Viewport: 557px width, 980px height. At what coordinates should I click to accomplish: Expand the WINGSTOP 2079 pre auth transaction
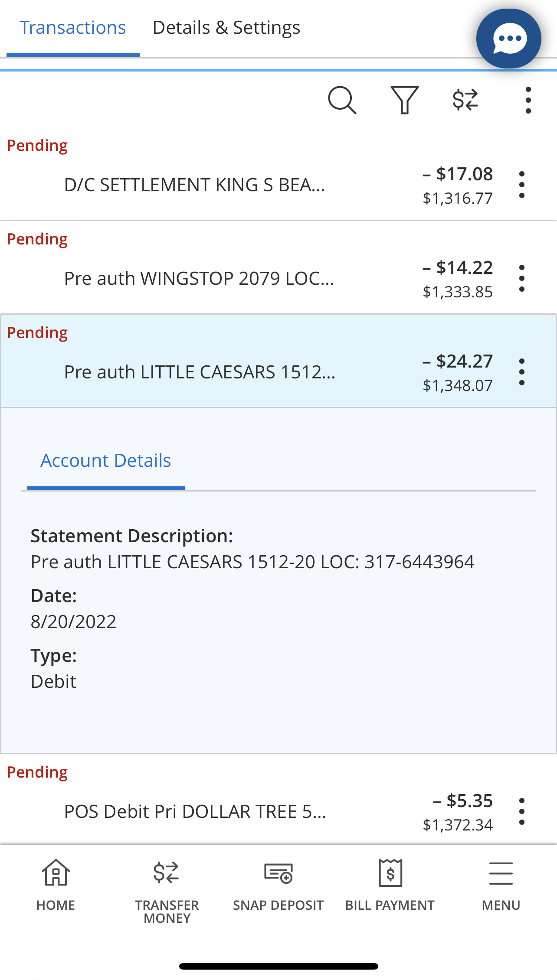pos(199,279)
